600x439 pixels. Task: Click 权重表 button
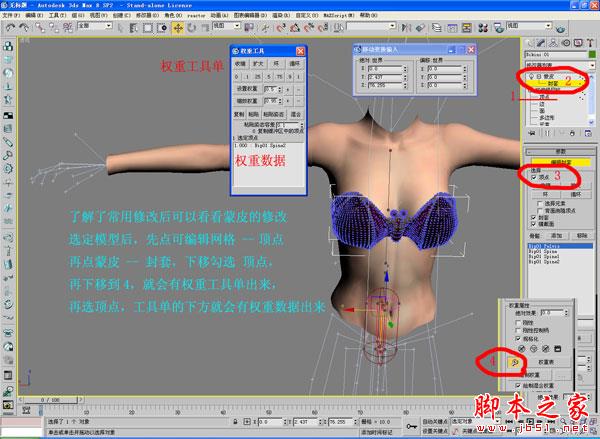546,362
